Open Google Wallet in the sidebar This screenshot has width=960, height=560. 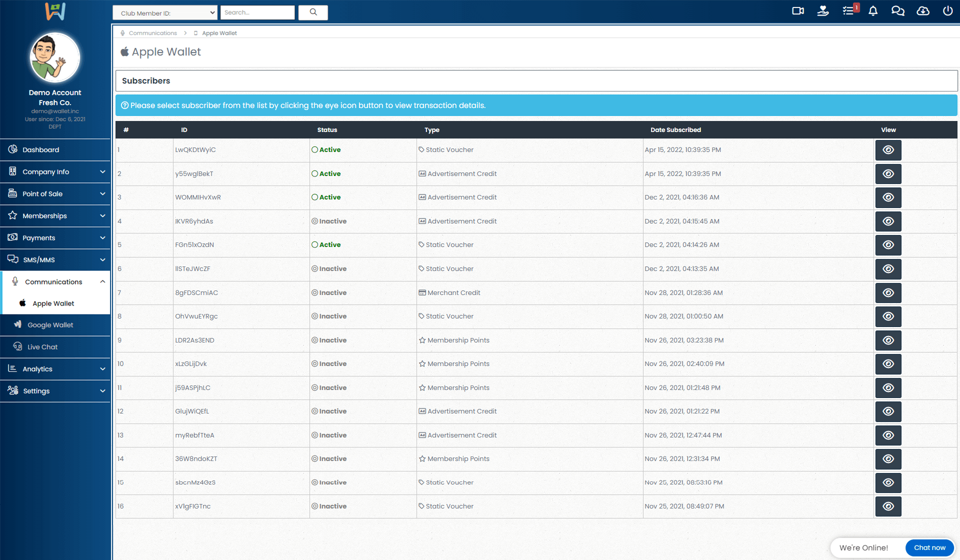coord(50,325)
